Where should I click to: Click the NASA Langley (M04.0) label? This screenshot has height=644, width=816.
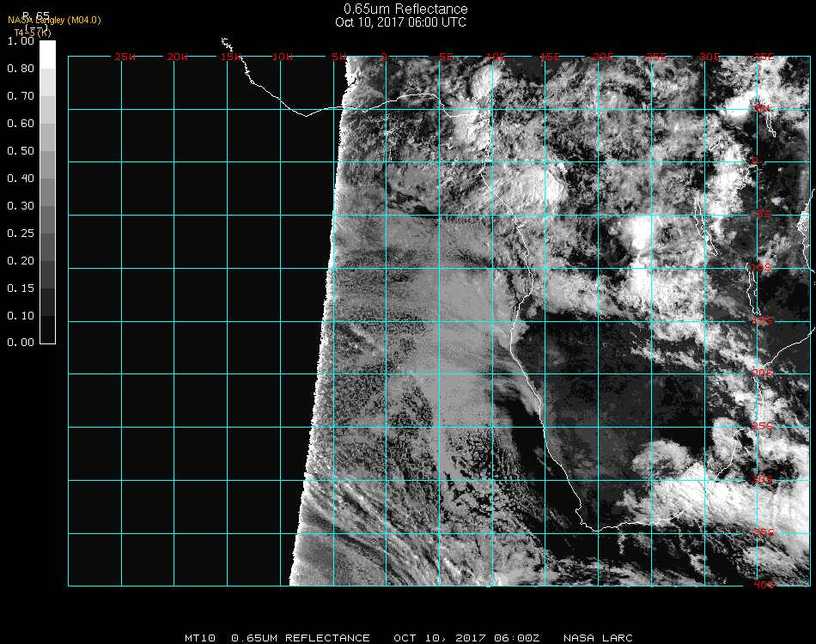[x=54, y=21]
